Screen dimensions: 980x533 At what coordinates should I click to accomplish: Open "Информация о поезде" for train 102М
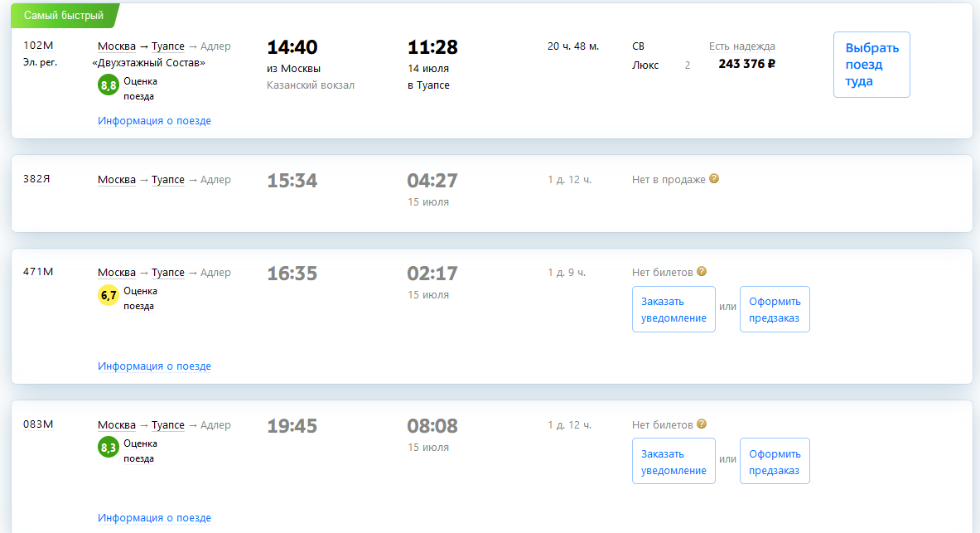pyautogui.click(x=154, y=121)
